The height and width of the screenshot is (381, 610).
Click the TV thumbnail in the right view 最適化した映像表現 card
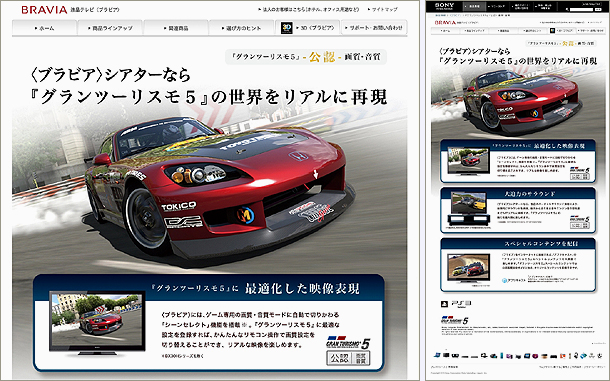(x=468, y=161)
